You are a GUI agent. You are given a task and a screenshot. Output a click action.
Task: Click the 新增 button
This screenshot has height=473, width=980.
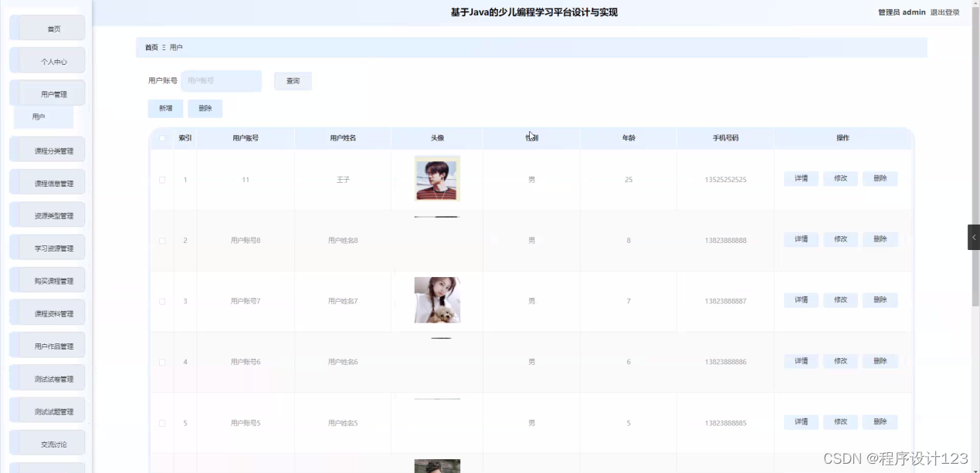click(x=165, y=109)
